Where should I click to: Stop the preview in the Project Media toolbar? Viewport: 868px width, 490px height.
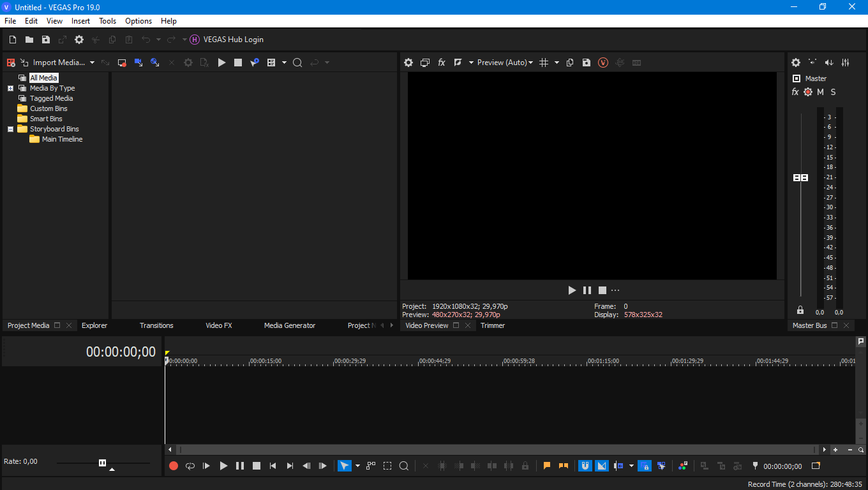[238, 63]
